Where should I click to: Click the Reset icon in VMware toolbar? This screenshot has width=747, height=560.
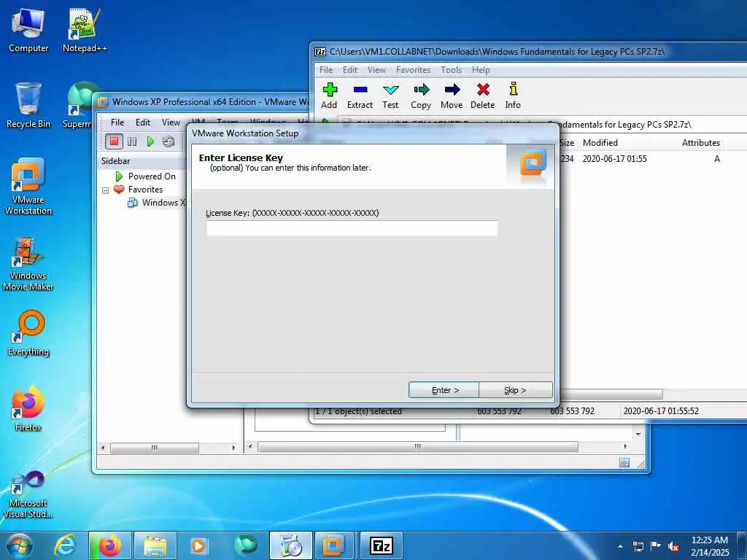click(x=169, y=141)
